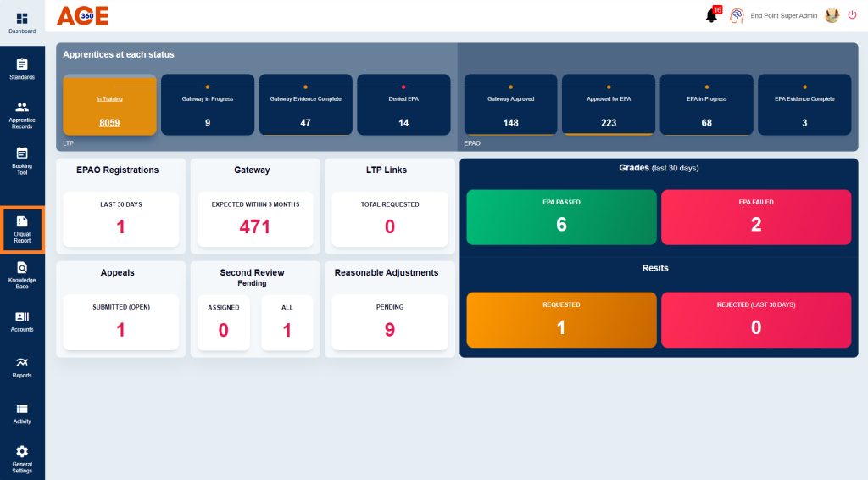Click the EPA Failed tile
The height and width of the screenshot is (480, 868).
point(755,217)
